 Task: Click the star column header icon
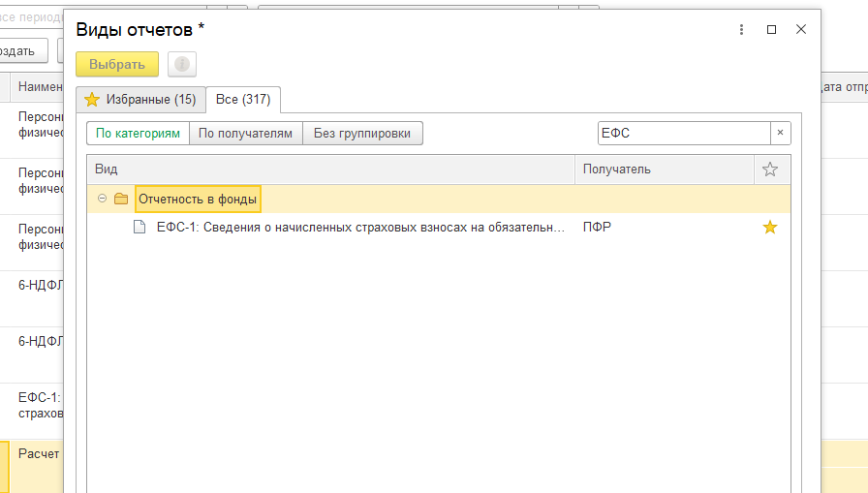pyautogui.click(x=770, y=169)
